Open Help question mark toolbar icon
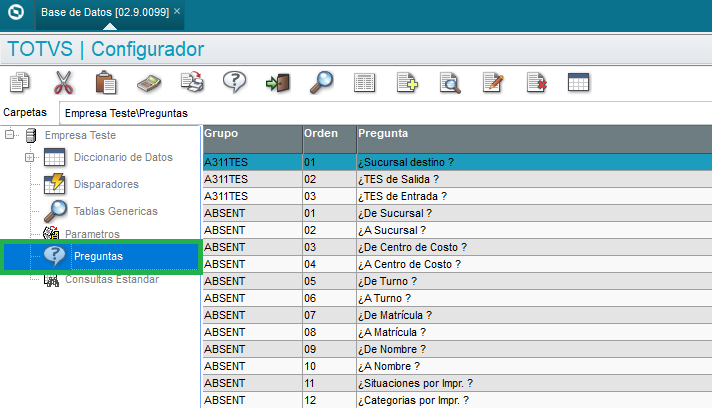712x408 pixels. coord(234,82)
